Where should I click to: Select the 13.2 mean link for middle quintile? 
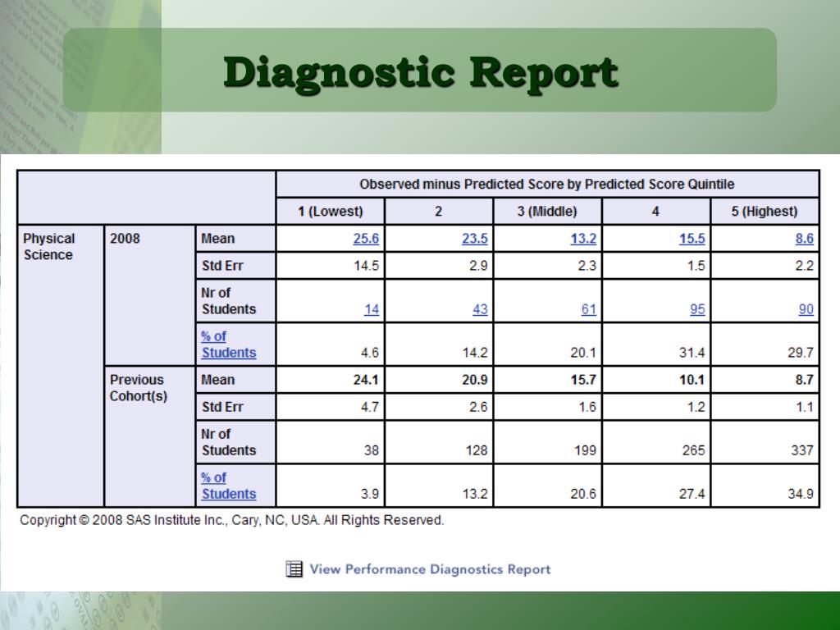point(582,239)
